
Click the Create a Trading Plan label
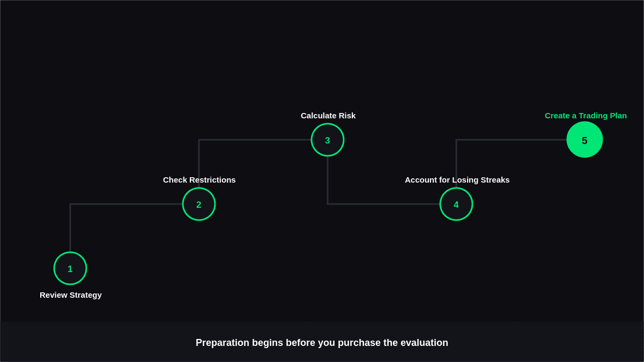coord(586,116)
